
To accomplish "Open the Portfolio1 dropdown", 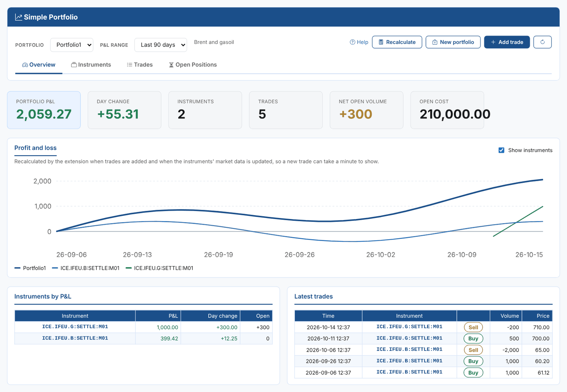I will (72, 45).
